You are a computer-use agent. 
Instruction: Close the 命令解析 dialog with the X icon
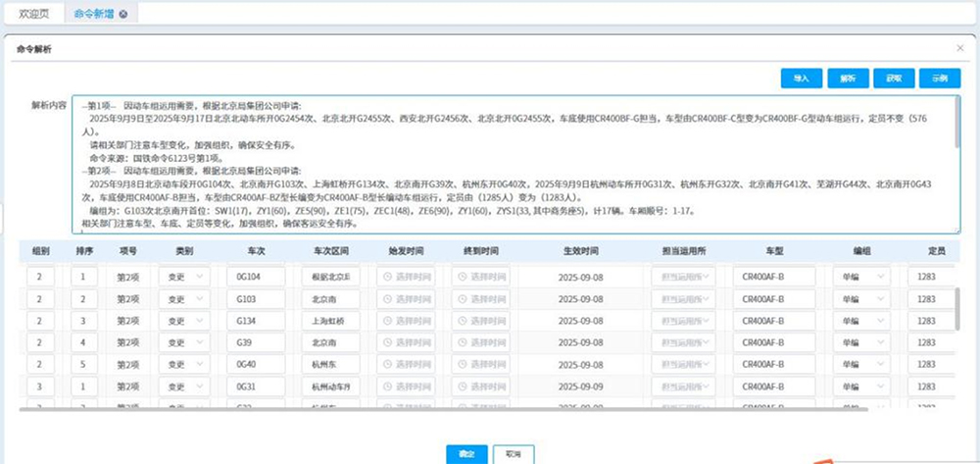959,47
